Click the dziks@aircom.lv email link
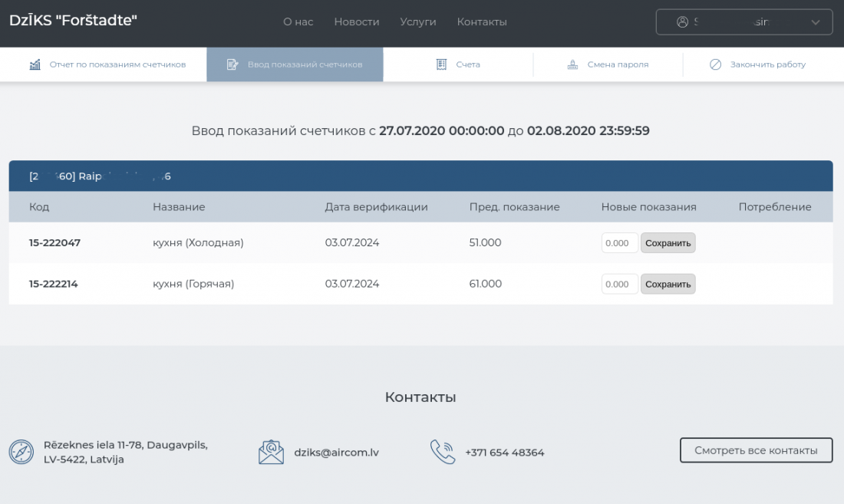Image resolution: width=844 pixels, height=504 pixels. coord(336,453)
